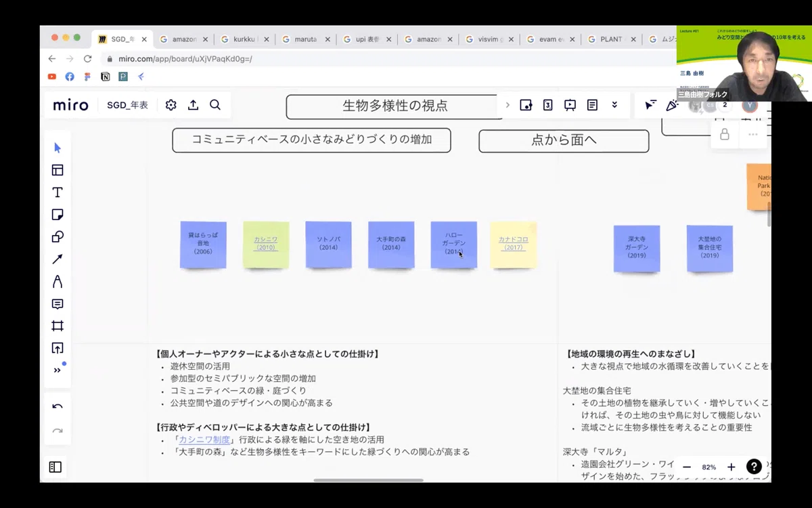Open the SGD_年表 board title

[127, 105]
